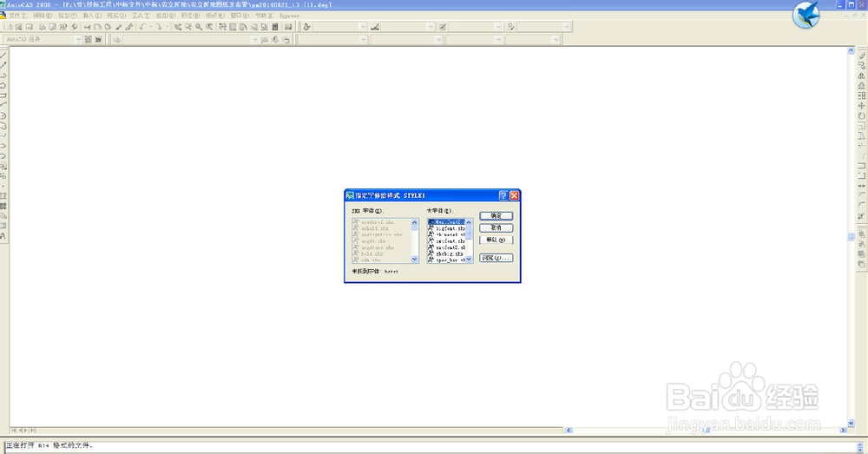Select the Array tool in the right Modify toolbar
The width and height of the screenshot is (868, 454).
pos(861,95)
